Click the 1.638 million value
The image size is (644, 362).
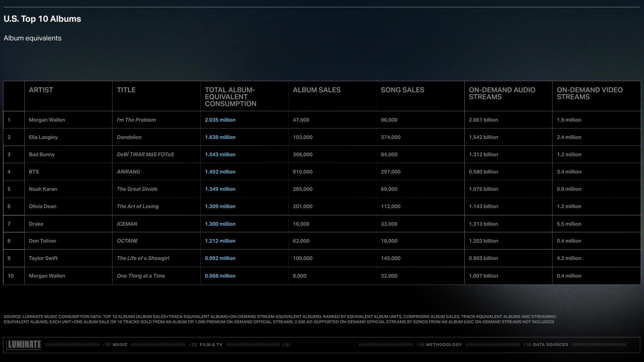(220, 137)
